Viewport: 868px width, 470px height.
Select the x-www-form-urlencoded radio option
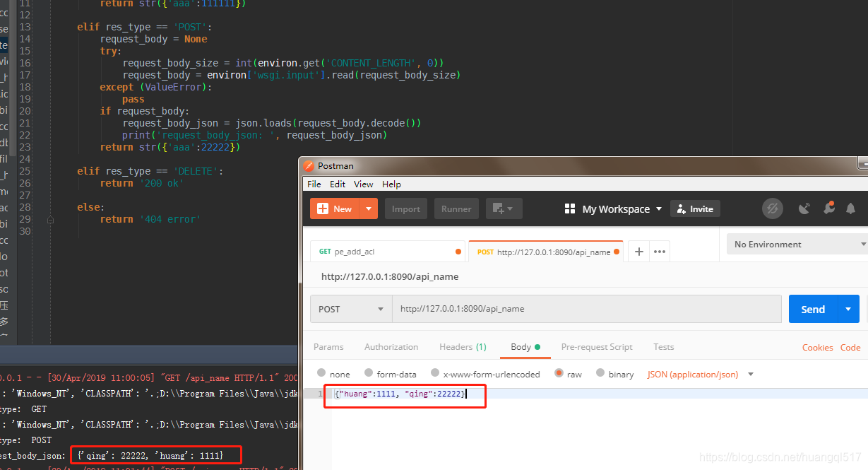pos(435,373)
